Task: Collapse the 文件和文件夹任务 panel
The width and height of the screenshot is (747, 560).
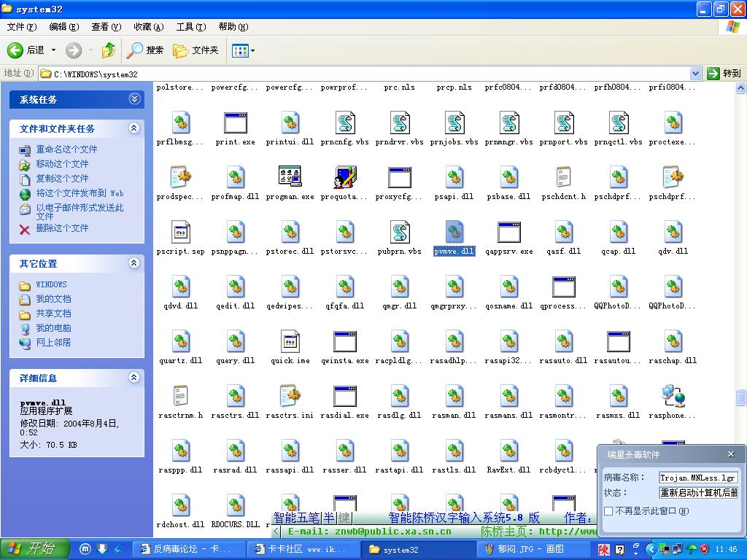Action: click(133, 128)
